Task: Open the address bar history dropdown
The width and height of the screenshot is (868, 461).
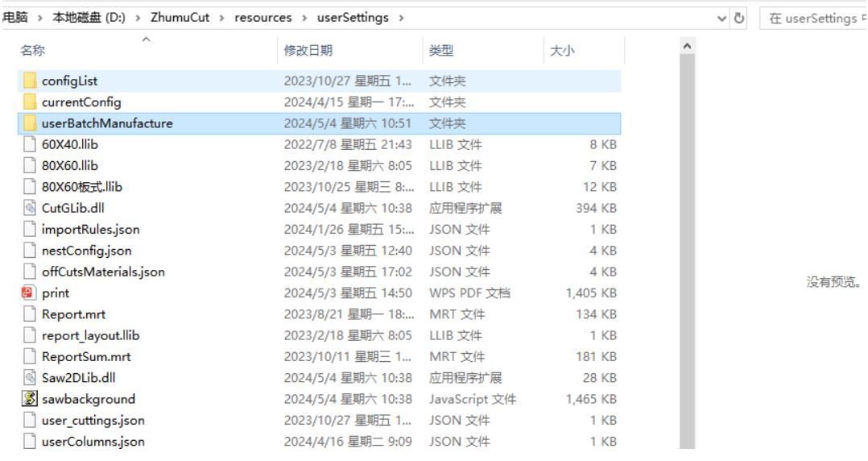Action: [x=721, y=19]
